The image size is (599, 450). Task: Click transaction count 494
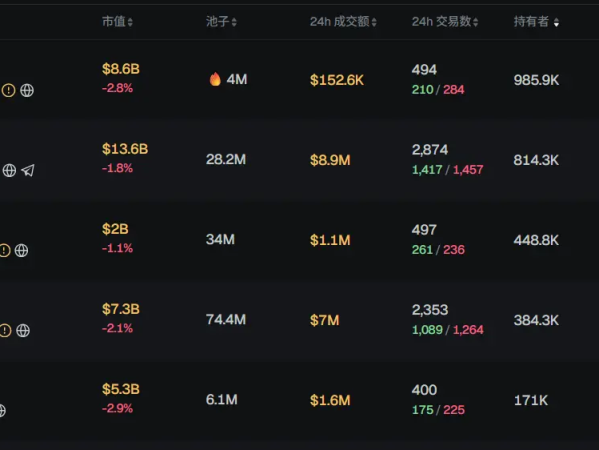pos(424,70)
